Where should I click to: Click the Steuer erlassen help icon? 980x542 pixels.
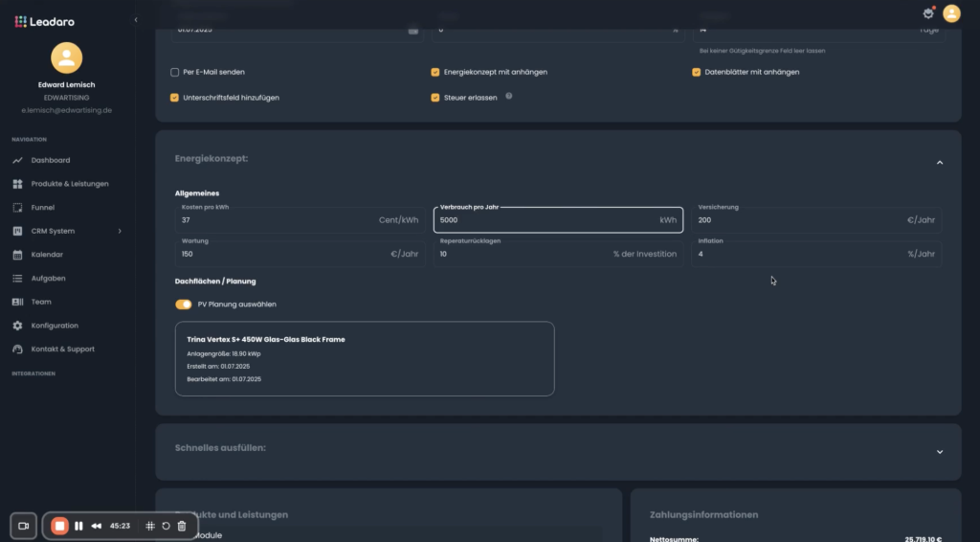tap(509, 97)
